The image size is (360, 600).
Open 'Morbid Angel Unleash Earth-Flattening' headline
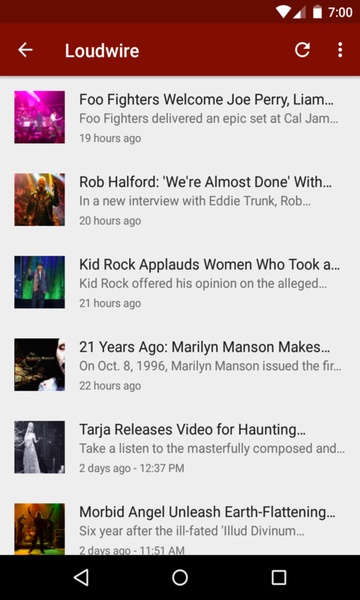point(207,512)
